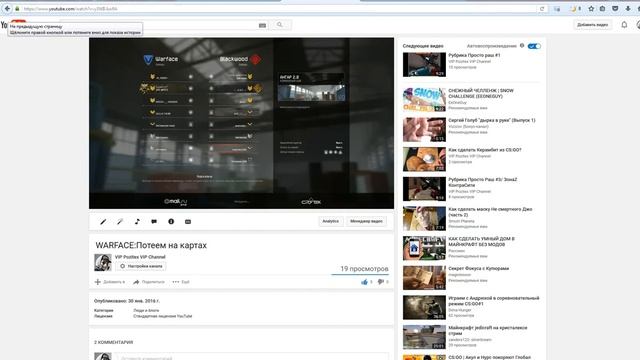The width and height of the screenshot is (640, 360).
Task: Open 'Сергей Голуб дырка в руке' video title
Action: point(492,120)
